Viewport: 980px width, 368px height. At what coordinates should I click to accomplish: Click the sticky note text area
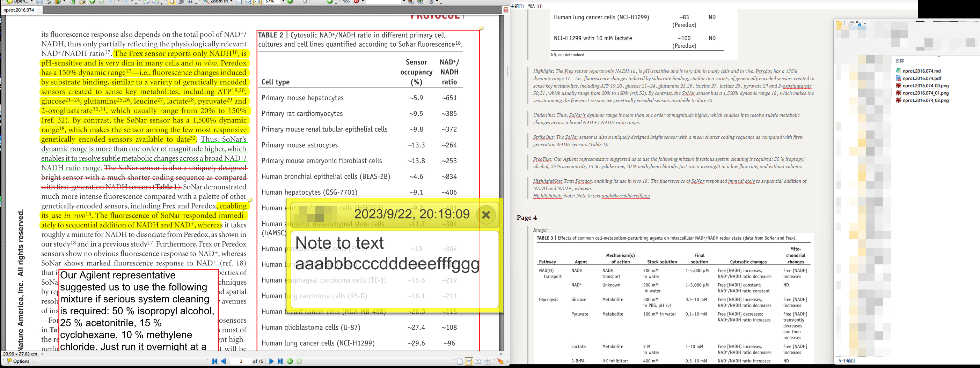pyautogui.click(x=395, y=270)
